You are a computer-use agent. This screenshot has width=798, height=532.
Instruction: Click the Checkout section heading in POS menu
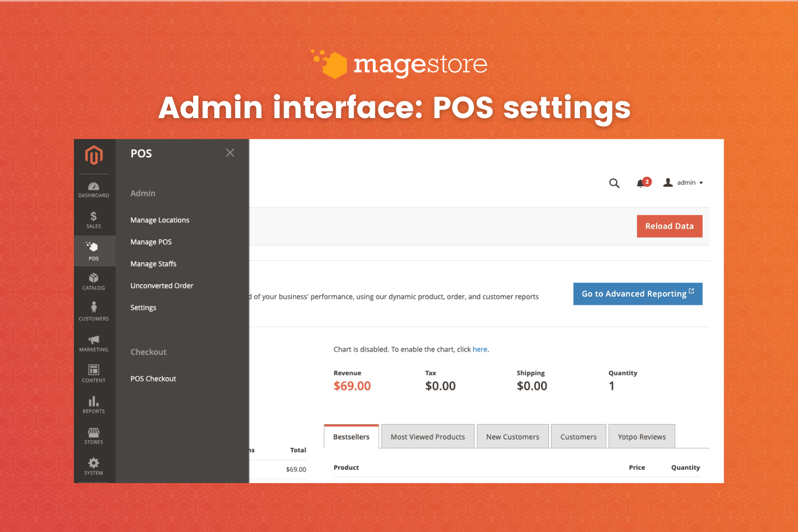click(x=148, y=352)
